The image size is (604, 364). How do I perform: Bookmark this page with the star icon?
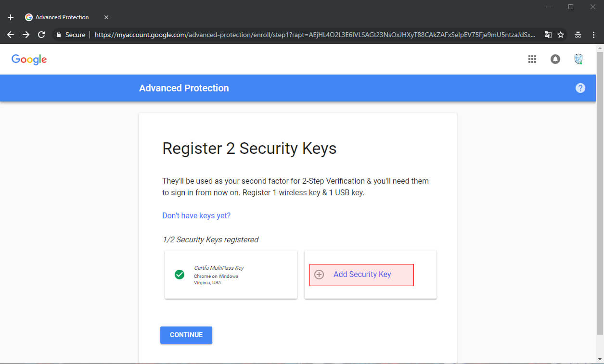tap(561, 35)
